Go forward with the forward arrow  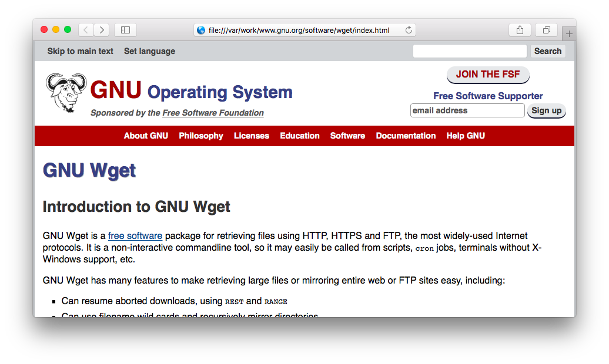(x=101, y=29)
